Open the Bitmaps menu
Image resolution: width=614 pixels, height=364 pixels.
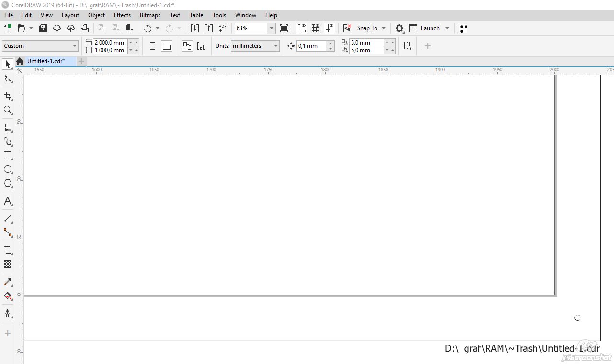pyautogui.click(x=150, y=15)
